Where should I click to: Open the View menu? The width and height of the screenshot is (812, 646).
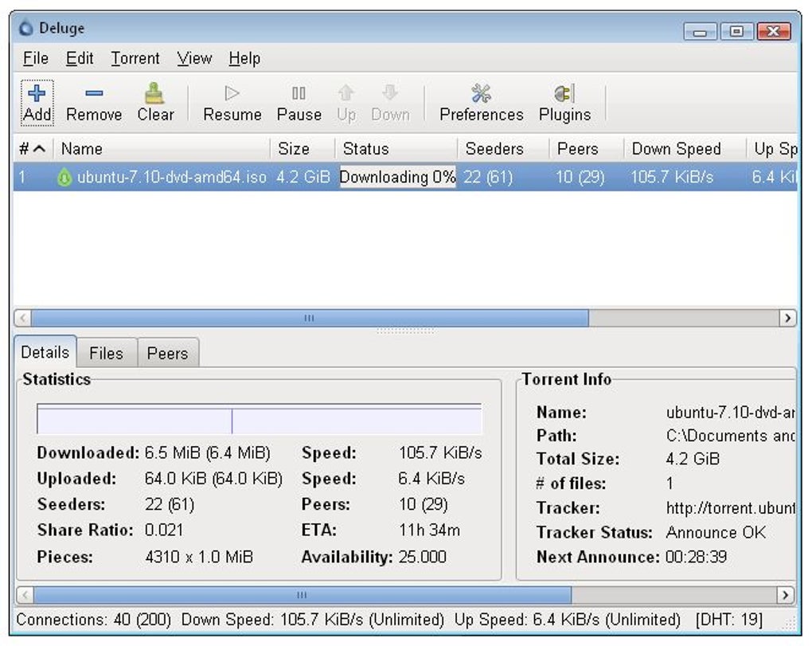click(194, 58)
